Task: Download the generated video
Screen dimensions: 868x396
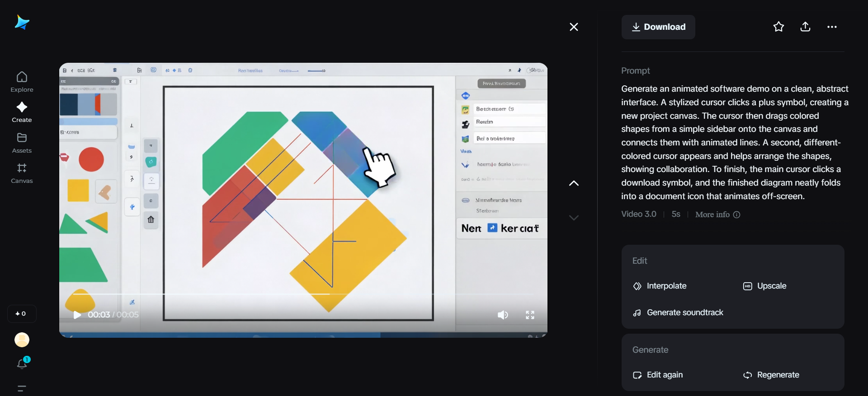Action: (658, 27)
